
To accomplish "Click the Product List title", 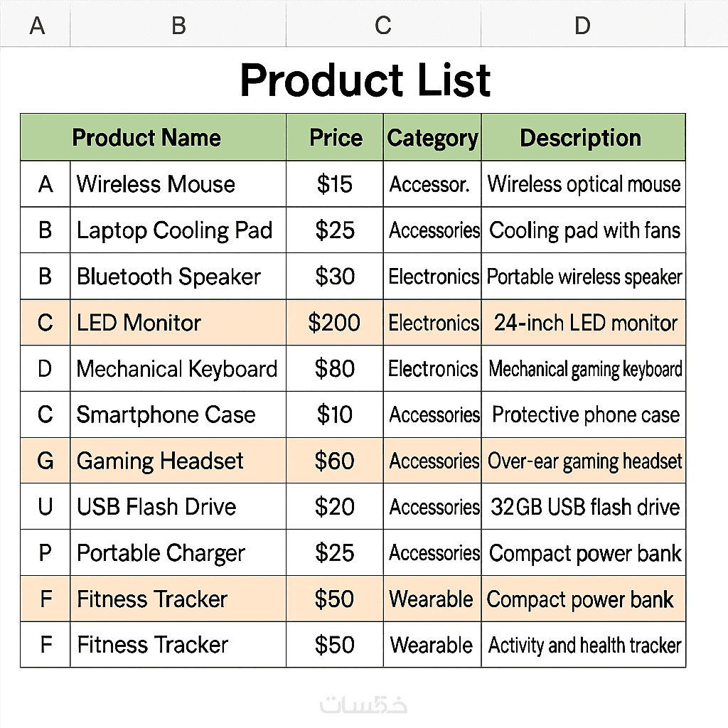I will [365, 80].
